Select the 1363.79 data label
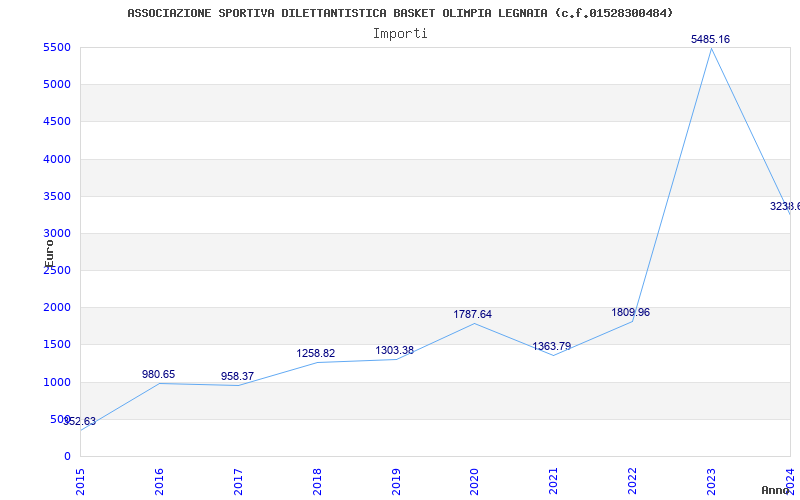This screenshot has width=800, height=500. [552, 346]
